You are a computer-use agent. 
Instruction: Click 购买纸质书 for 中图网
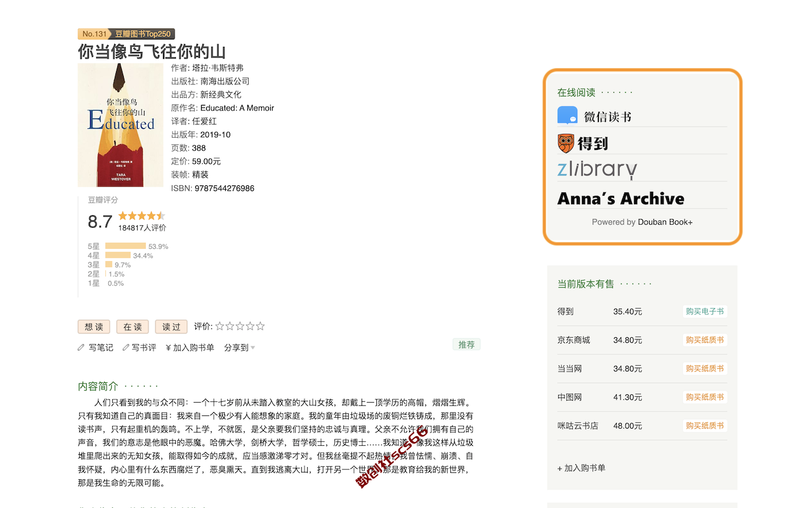pos(704,397)
